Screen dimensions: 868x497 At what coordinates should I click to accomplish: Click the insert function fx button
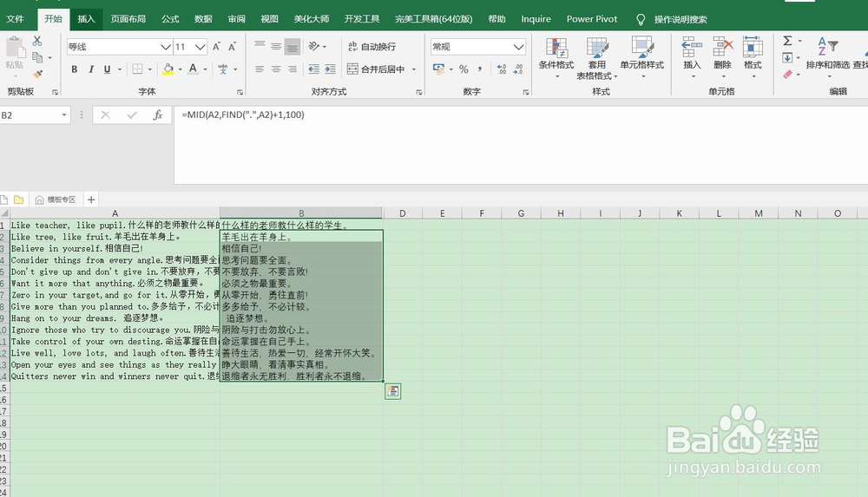click(157, 115)
